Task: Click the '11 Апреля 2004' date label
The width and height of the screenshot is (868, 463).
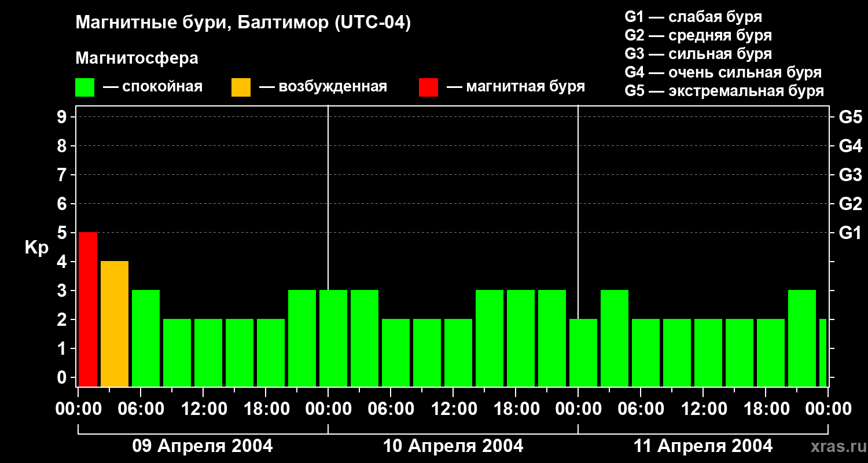Action: 703,446
